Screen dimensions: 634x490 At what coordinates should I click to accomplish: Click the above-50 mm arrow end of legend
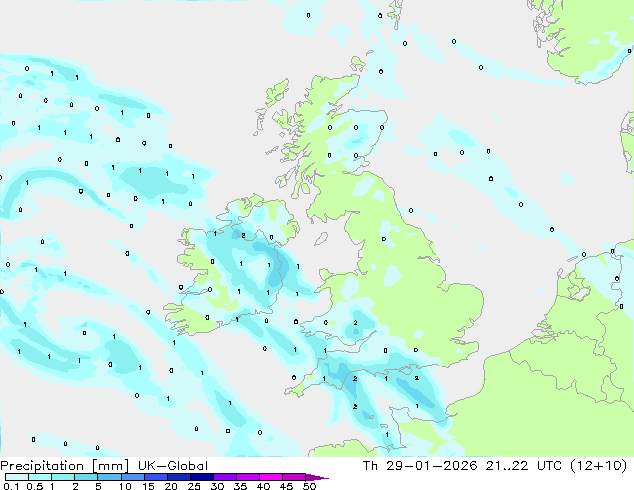316,477
